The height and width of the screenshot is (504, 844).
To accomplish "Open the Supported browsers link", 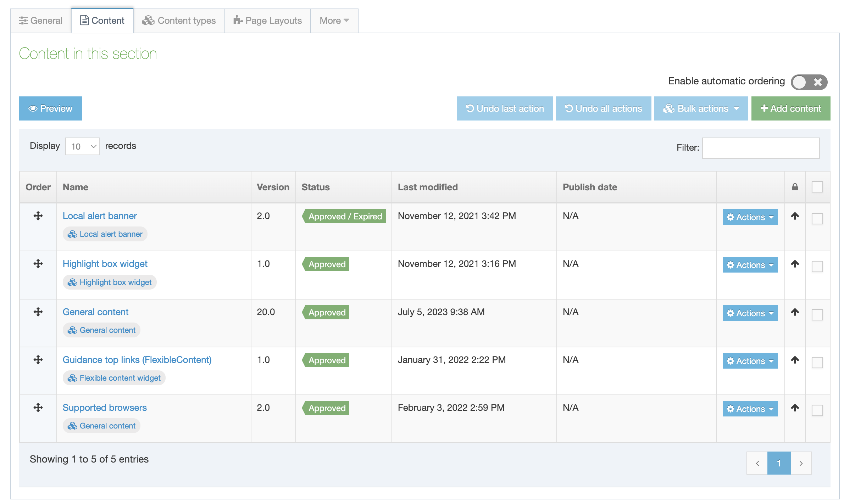I will pyautogui.click(x=105, y=408).
